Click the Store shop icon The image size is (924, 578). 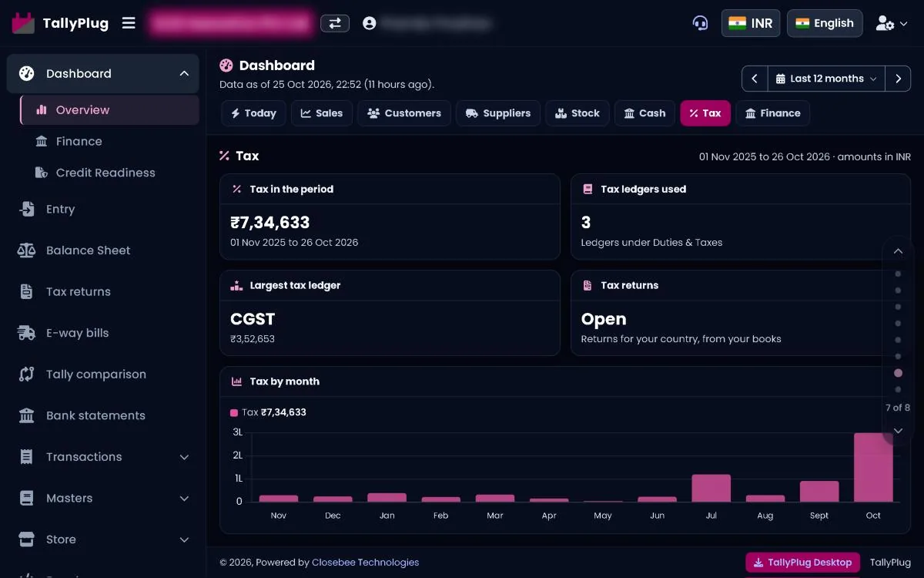point(27,539)
